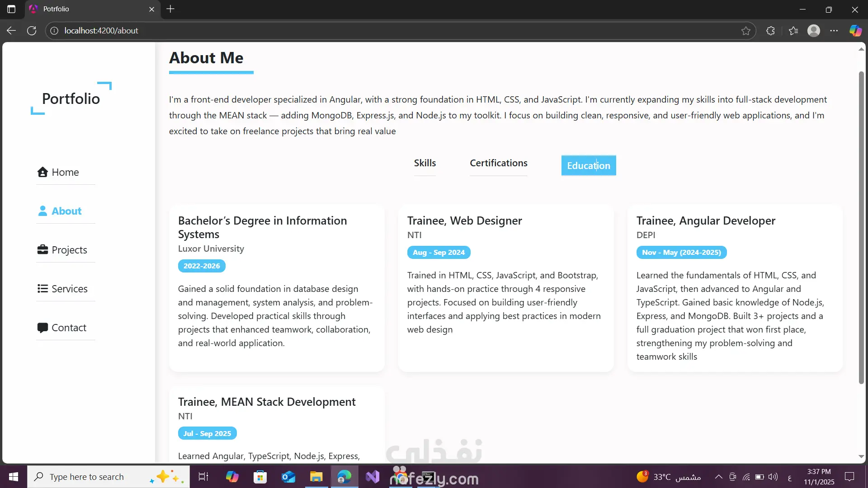Switch to the Certifications tab
This screenshot has width=868, height=488.
(498, 163)
